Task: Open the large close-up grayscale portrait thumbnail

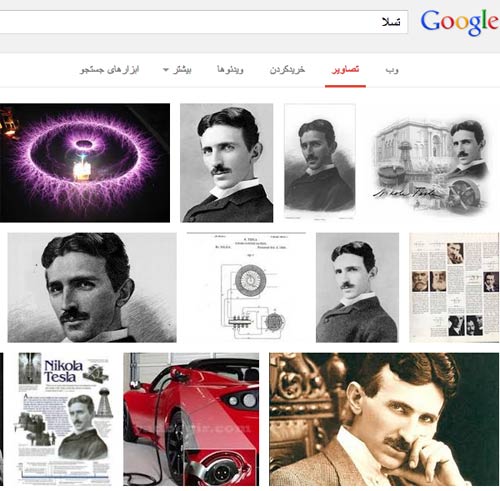Action: point(92,287)
